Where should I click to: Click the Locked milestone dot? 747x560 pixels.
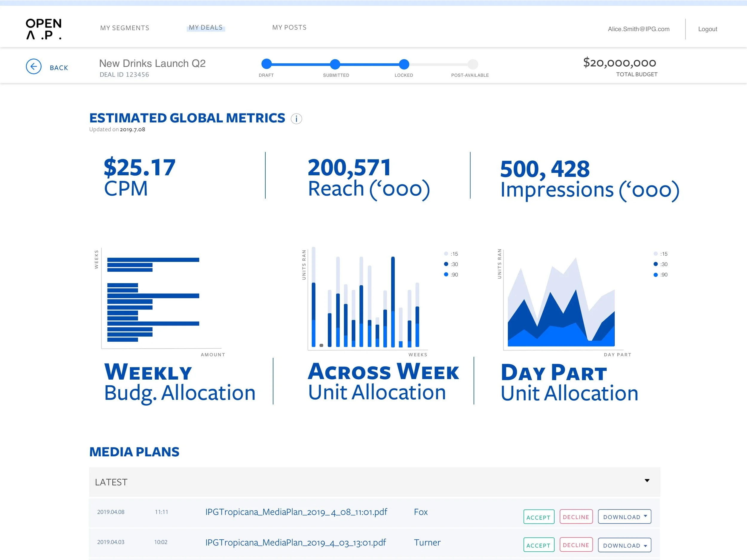pos(404,64)
